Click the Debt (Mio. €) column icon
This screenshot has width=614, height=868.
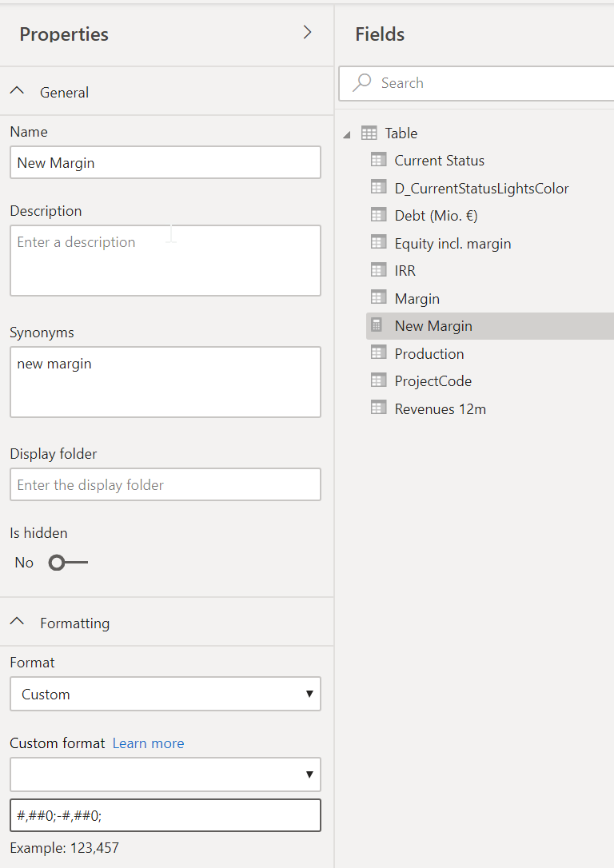click(379, 215)
